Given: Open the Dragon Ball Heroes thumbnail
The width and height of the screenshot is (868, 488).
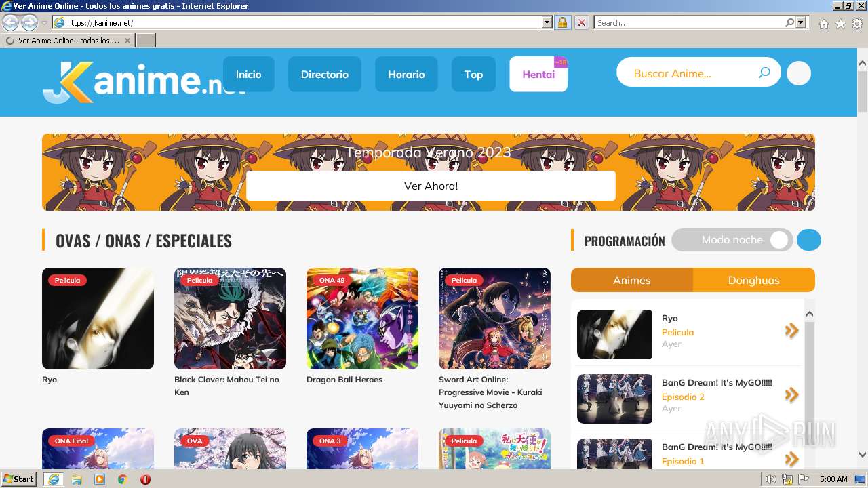Looking at the screenshot, I should coord(362,319).
